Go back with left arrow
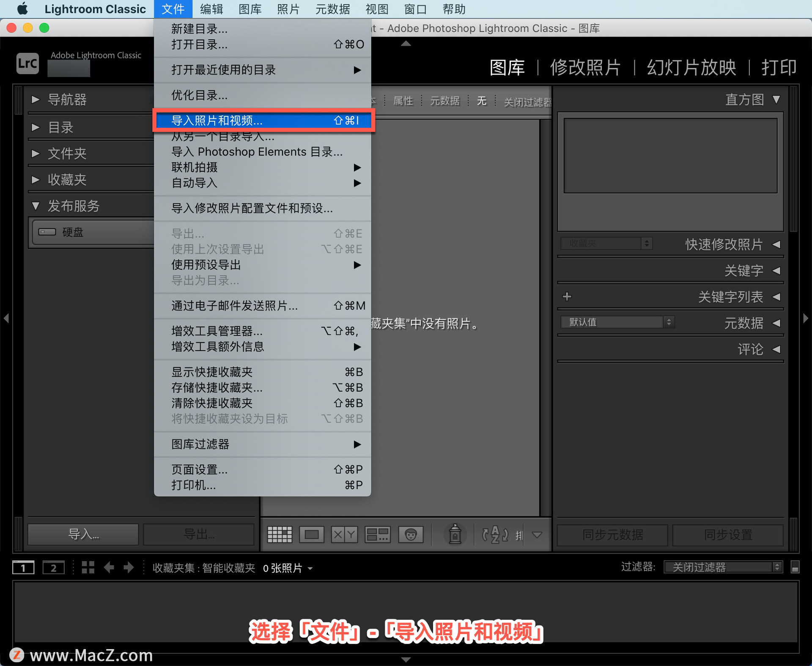The height and width of the screenshot is (666, 812). point(109,567)
